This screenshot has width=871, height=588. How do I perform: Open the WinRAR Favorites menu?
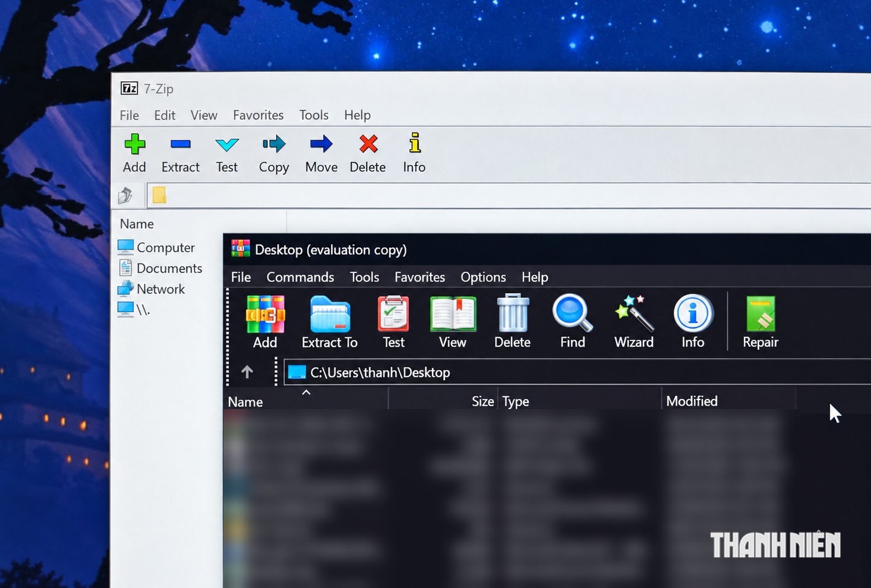(x=420, y=277)
